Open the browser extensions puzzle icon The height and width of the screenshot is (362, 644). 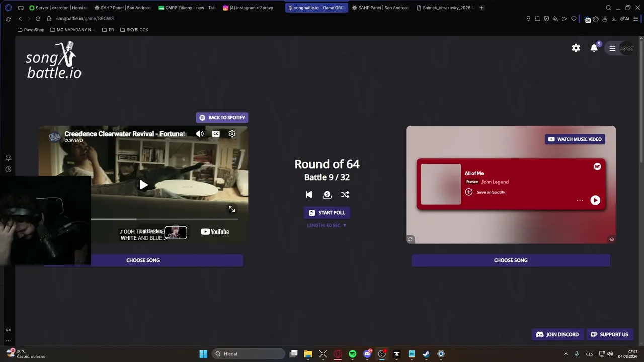596,19
